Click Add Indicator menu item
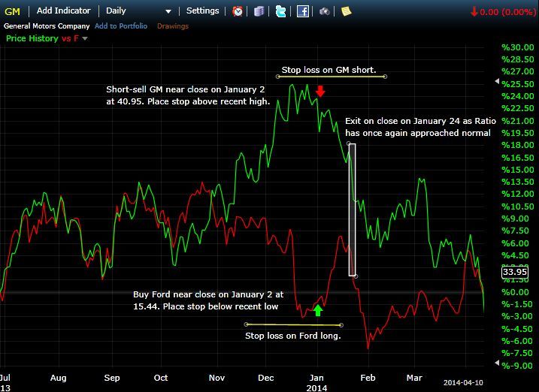539x392 pixels. pyautogui.click(x=64, y=11)
